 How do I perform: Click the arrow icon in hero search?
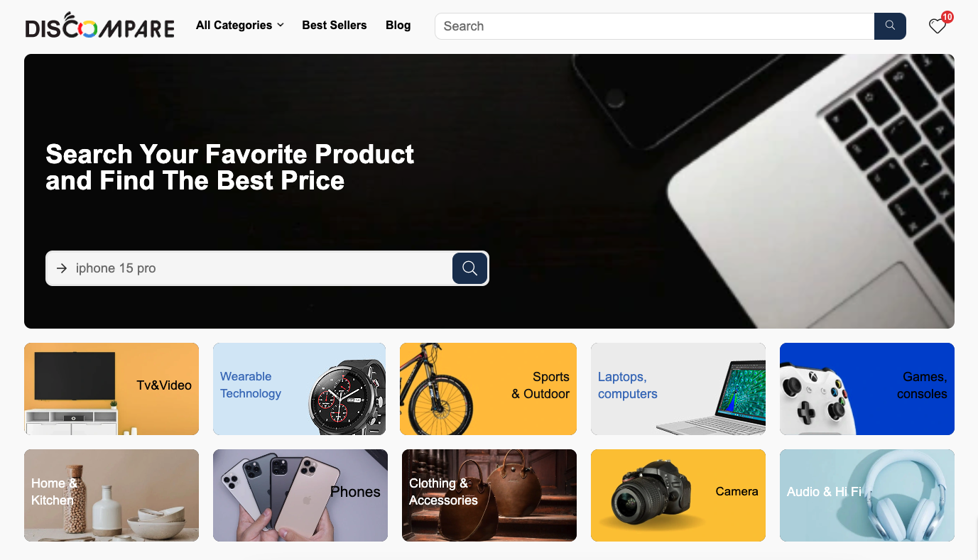[62, 268]
